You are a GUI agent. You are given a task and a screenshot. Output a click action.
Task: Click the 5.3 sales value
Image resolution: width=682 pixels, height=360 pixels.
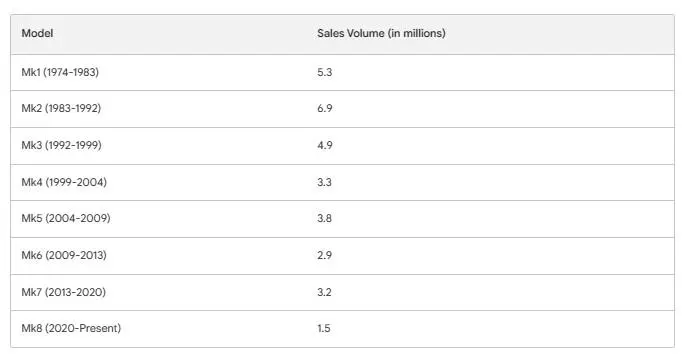click(x=324, y=73)
